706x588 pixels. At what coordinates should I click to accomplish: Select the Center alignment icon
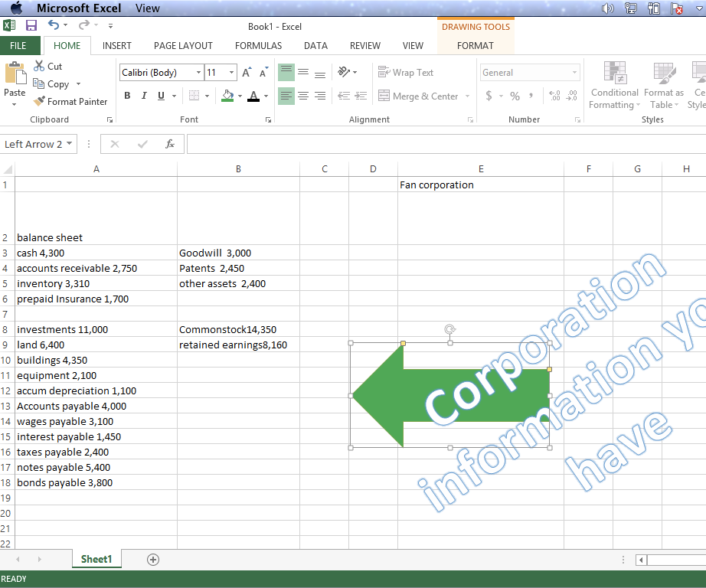tap(303, 96)
